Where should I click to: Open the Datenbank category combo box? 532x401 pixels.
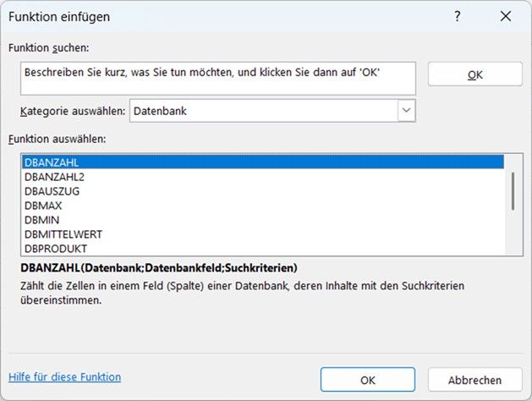pyautogui.click(x=262, y=111)
